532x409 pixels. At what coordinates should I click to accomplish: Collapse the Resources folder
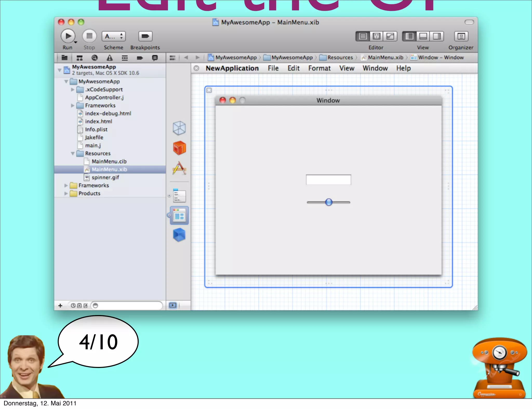click(x=73, y=153)
